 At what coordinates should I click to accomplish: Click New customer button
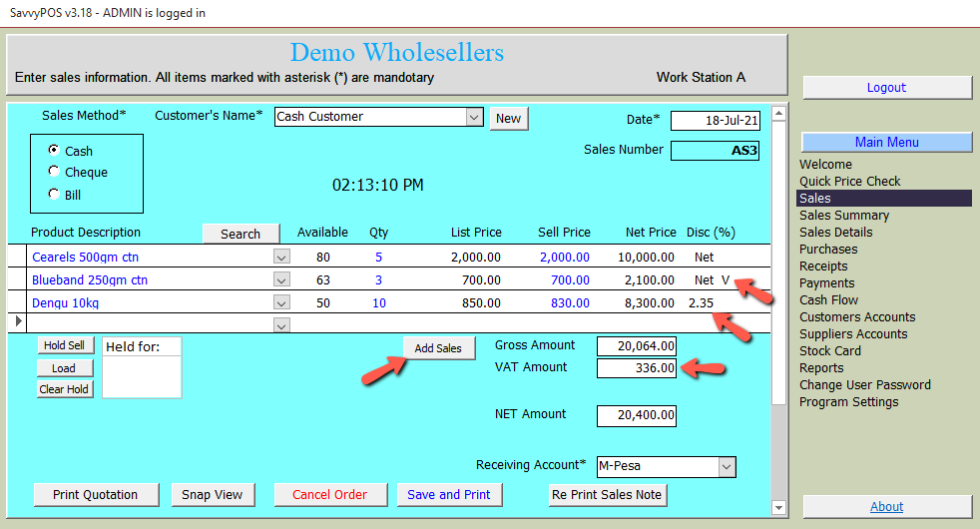click(508, 119)
